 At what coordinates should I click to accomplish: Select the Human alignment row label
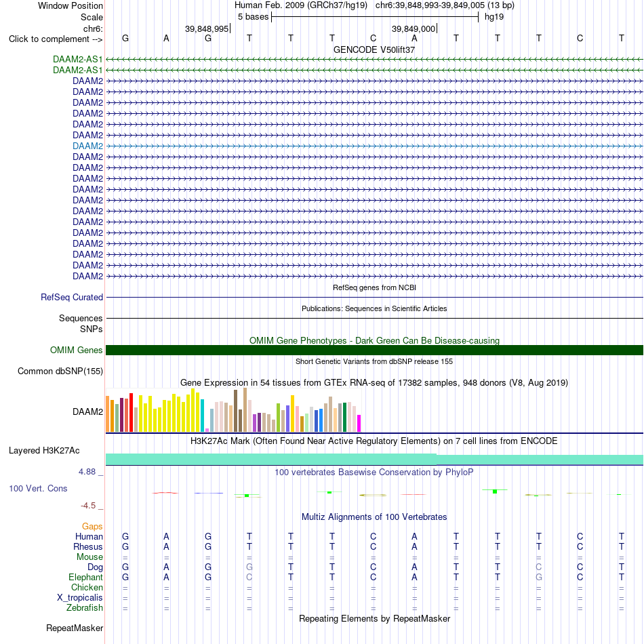pyautogui.click(x=89, y=536)
